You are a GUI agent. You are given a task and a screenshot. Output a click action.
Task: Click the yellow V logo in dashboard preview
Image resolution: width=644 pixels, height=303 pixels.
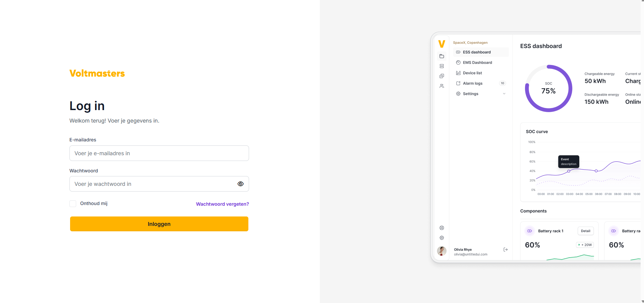[442, 44]
